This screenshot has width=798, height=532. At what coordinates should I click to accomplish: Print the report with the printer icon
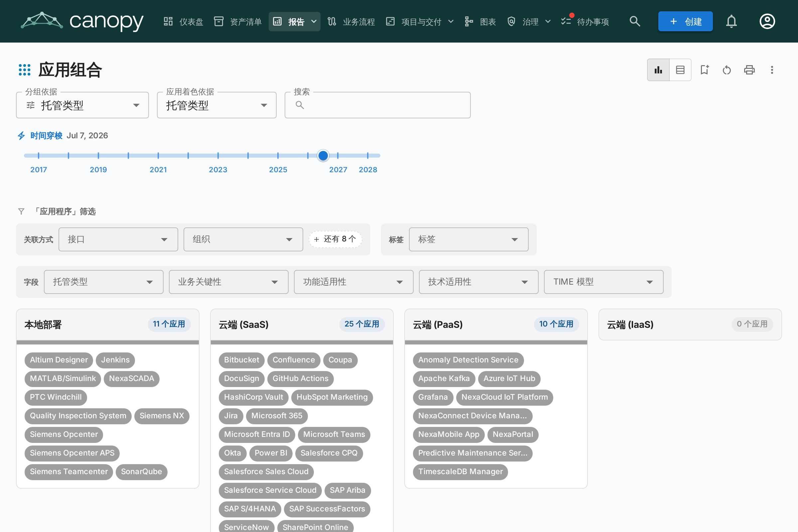click(749, 70)
